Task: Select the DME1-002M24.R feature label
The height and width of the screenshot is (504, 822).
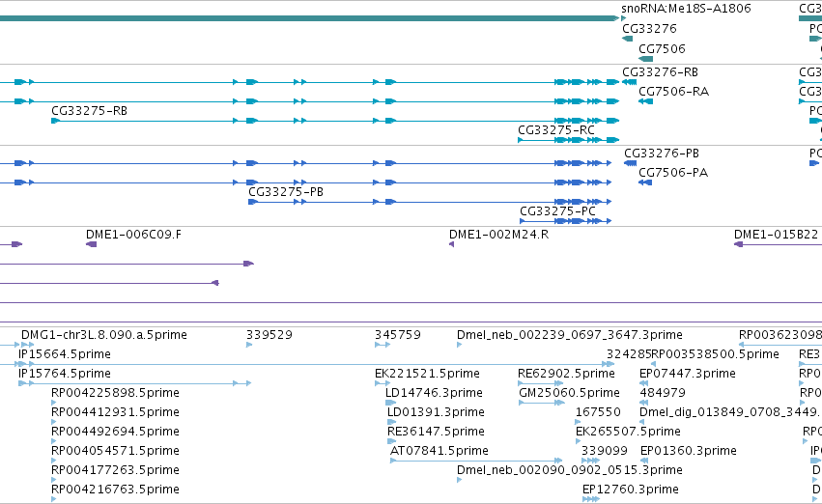Action: point(498,235)
